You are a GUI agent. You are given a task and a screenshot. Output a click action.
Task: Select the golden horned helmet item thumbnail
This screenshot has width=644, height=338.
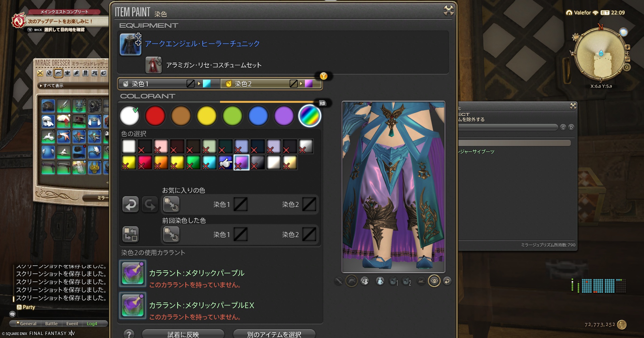point(95,167)
